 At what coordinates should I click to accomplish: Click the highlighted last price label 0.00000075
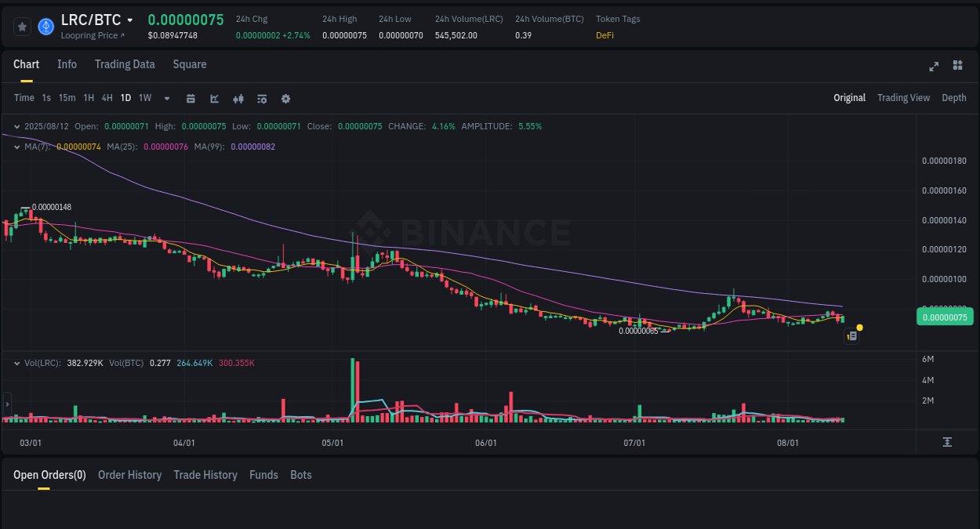(945, 317)
